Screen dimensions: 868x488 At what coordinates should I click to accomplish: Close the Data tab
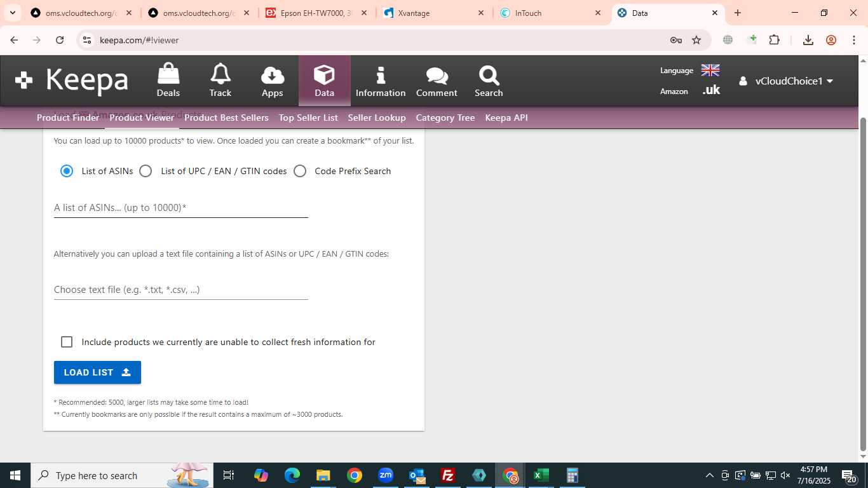pyautogui.click(x=715, y=13)
